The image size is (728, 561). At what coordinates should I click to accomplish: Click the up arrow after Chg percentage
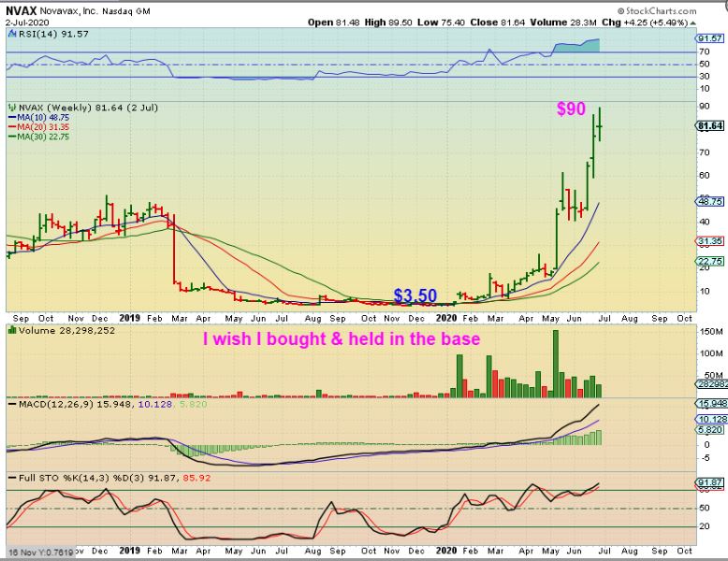693,22
